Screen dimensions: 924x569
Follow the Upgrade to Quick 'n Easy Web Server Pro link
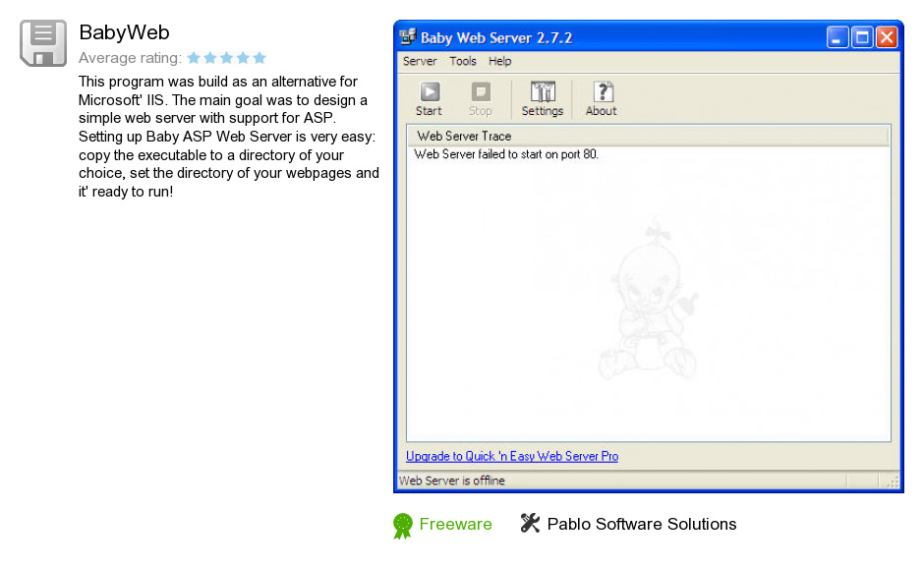(x=512, y=457)
